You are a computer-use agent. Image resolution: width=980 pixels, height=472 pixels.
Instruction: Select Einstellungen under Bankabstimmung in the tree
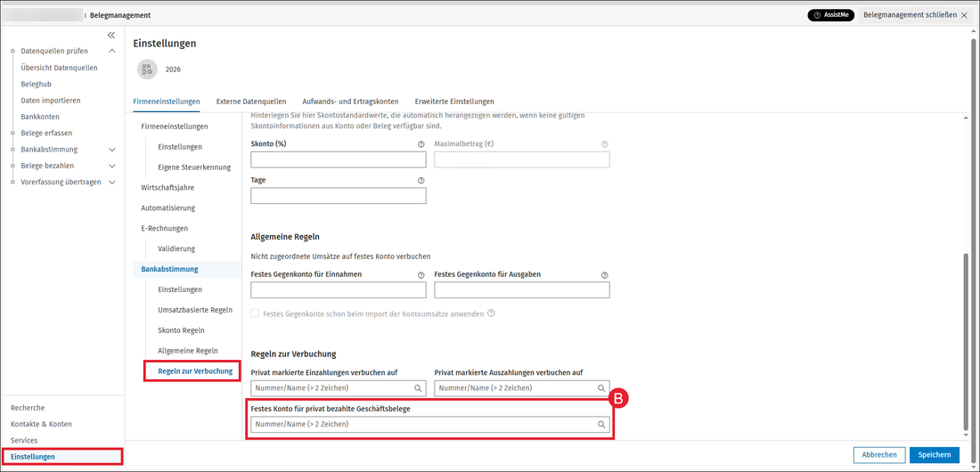180,290
